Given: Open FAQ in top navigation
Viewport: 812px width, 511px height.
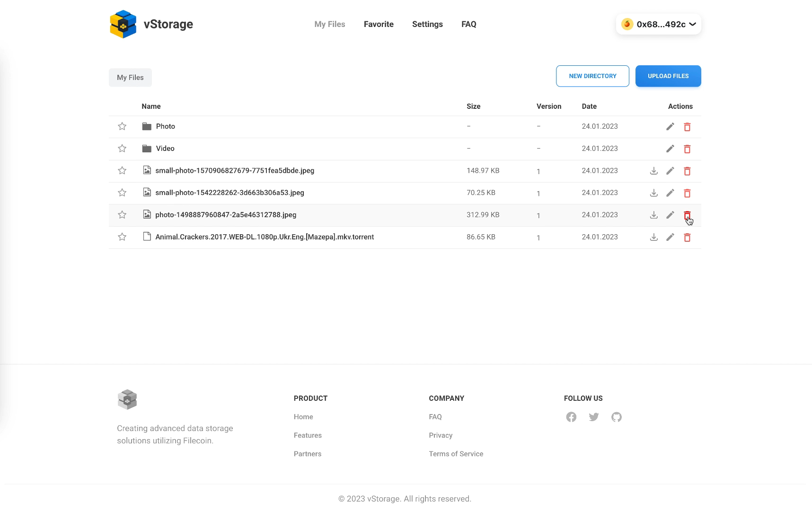Looking at the screenshot, I should point(469,24).
